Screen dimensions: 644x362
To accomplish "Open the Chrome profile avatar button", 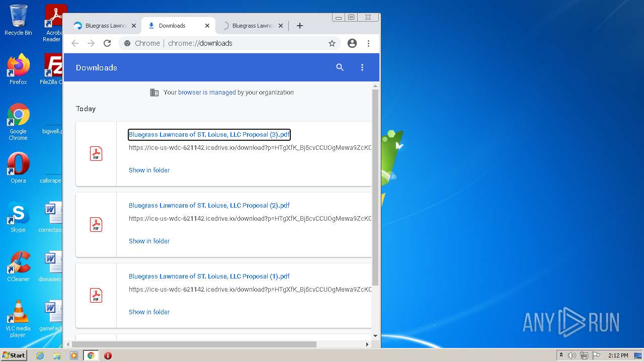I will coord(352,43).
